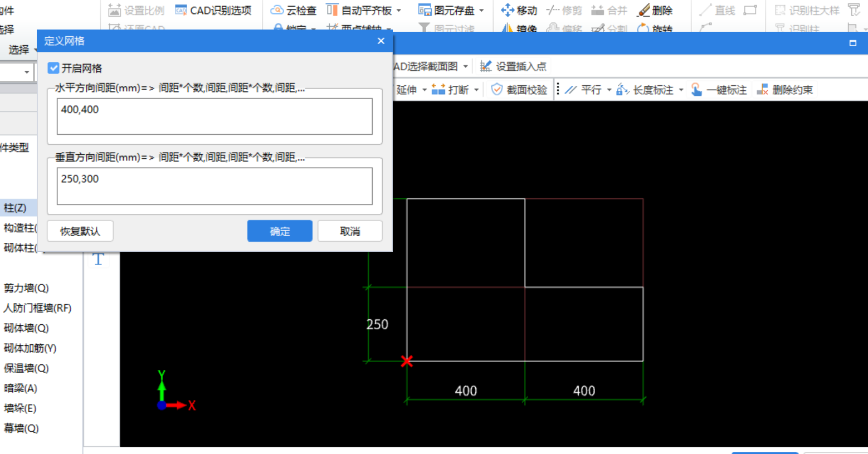Expand the 平行 dropdown arrow
The width and height of the screenshot is (868, 454).
point(609,90)
